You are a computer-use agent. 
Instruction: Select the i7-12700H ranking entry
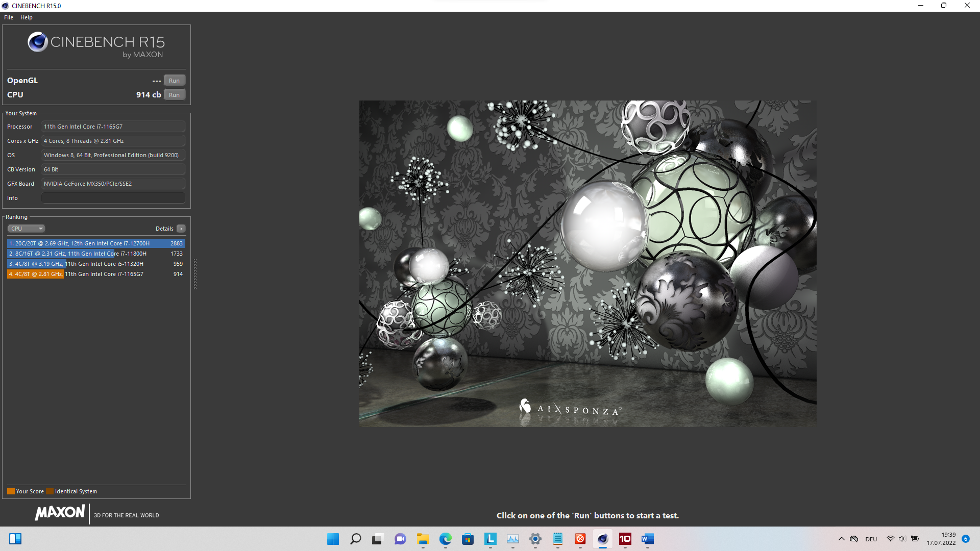coord(96,243)
